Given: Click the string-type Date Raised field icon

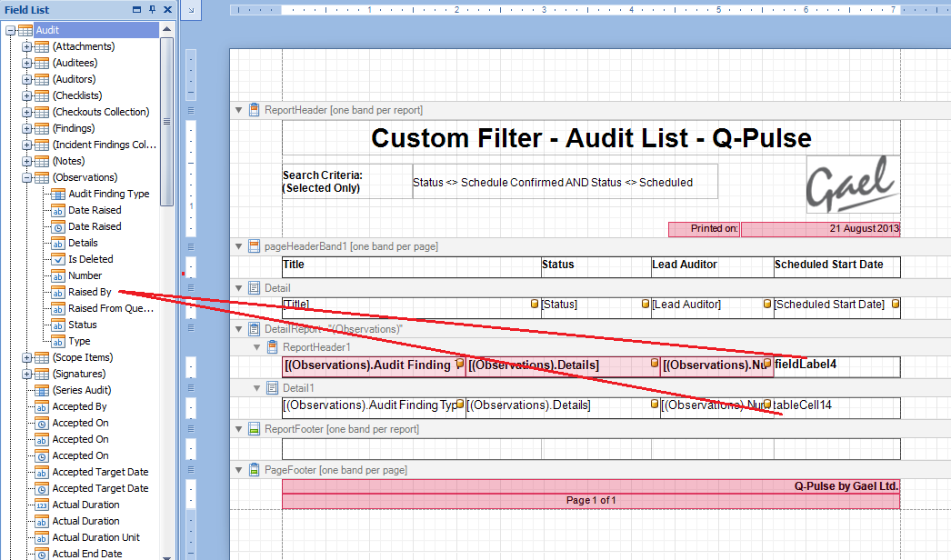Looking at the screenshot, I should pos(57,211).
